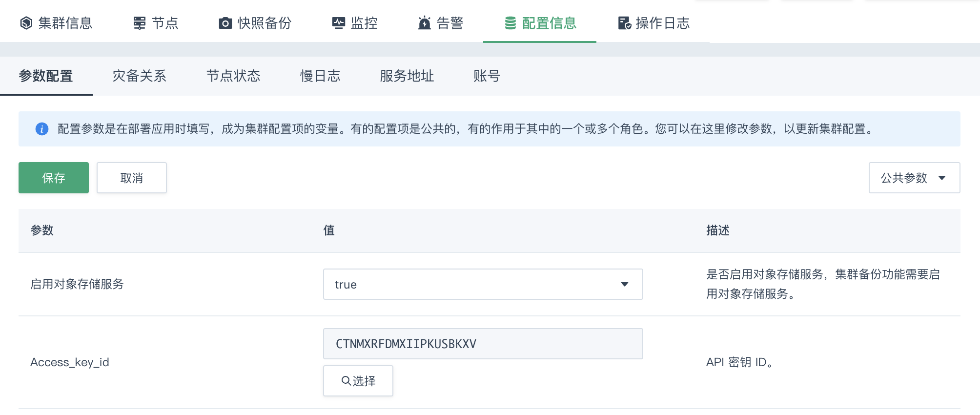
Task: Open the 操作日志 tab
Action: click(654, 23)
